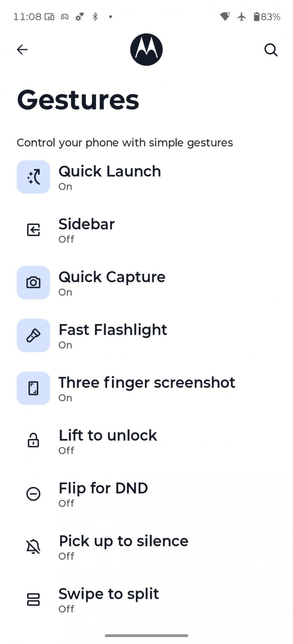The height and width of the screenshot is (644, 293).
Task: Open search with the magnifier icon
Action: (271, 50)
